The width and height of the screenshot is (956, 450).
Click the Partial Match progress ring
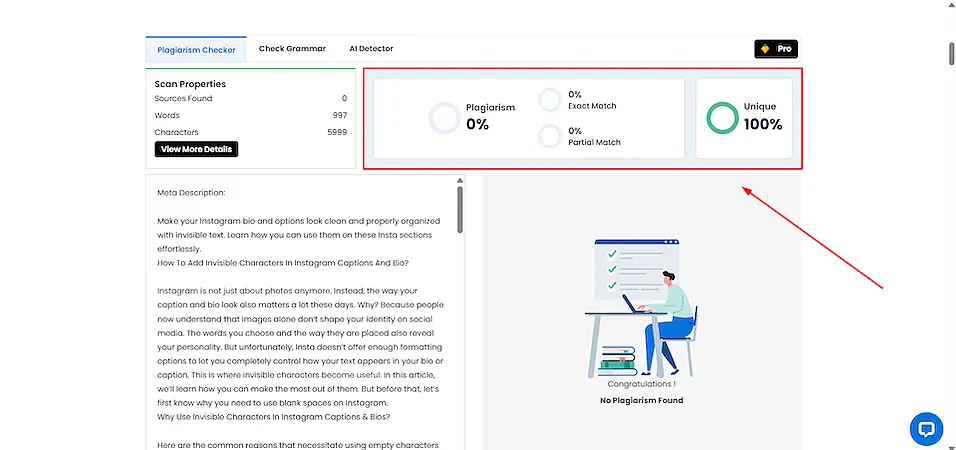click(549, 136)
